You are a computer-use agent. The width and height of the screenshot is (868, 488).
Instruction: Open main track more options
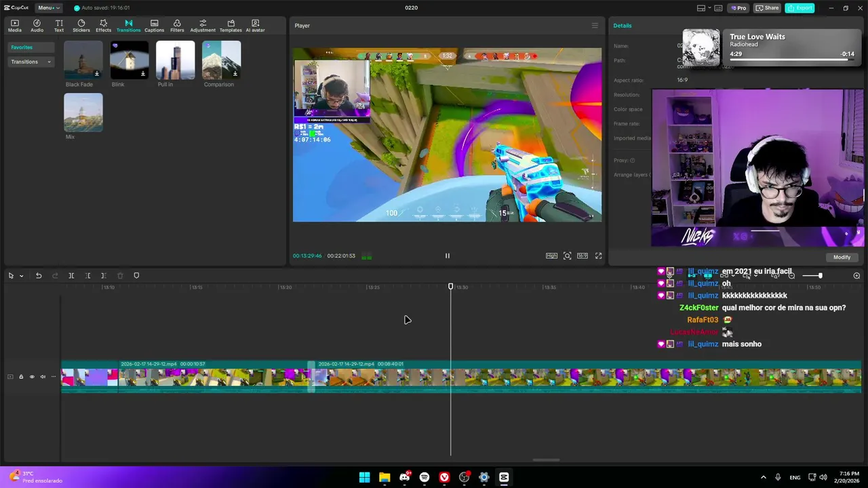[54, 377]
